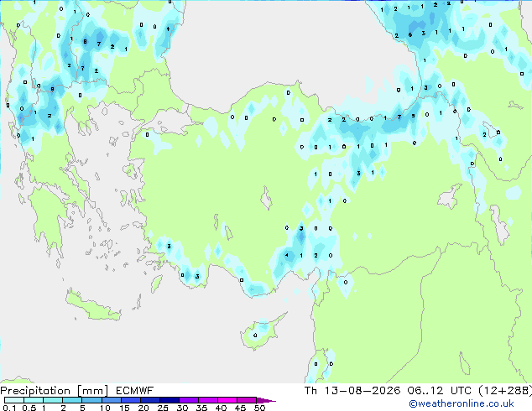The height and width of the screenshot is (411, 532).
Task: Click the 'ECMWF' model label
Action: tap(134, 391)
